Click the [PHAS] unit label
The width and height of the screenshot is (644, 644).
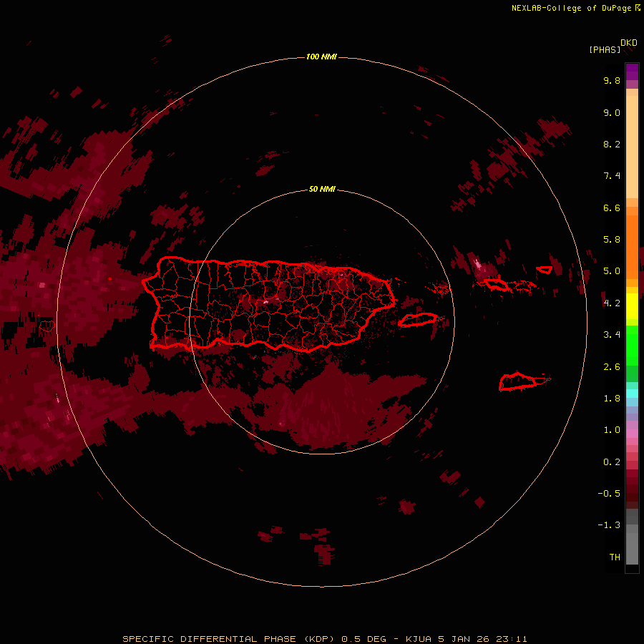605,49
